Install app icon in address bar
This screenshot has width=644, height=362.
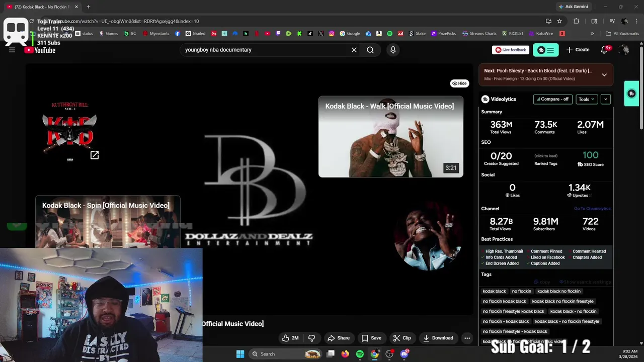coord(548,21)
